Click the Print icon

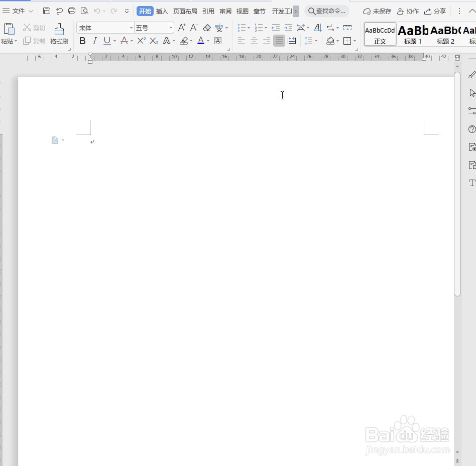point(72,11)
